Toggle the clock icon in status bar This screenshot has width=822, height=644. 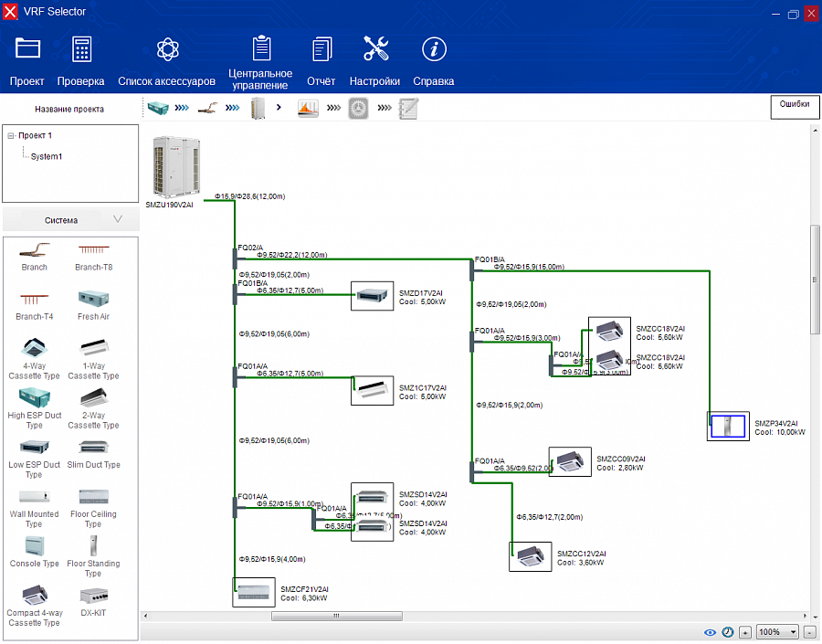[x=728, y=632]
